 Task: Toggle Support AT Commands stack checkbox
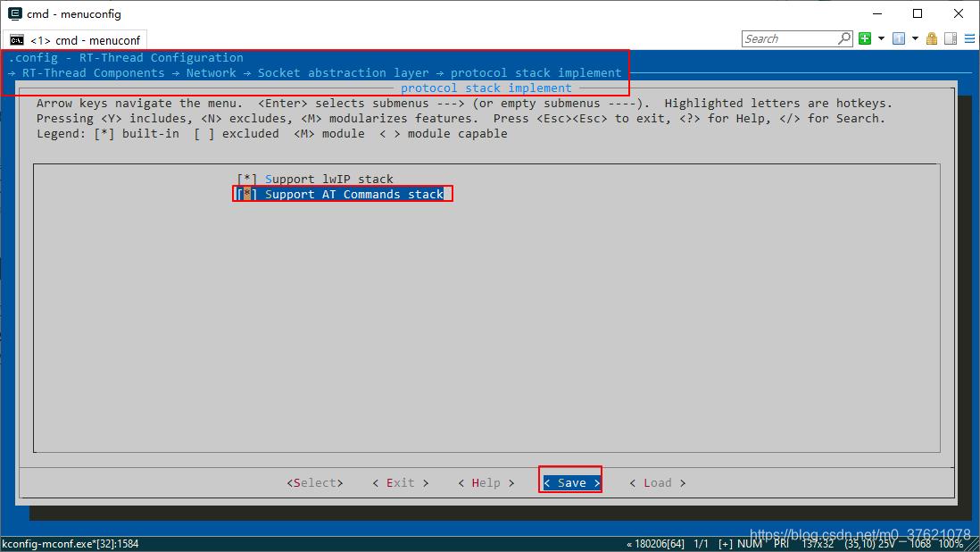pos(247,194)
